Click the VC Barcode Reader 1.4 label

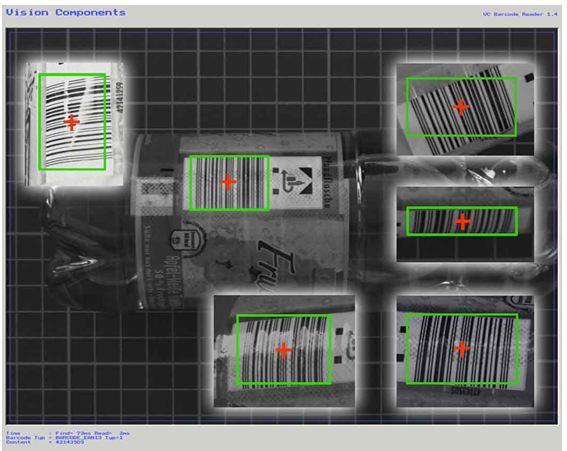[x=520, y=14]
